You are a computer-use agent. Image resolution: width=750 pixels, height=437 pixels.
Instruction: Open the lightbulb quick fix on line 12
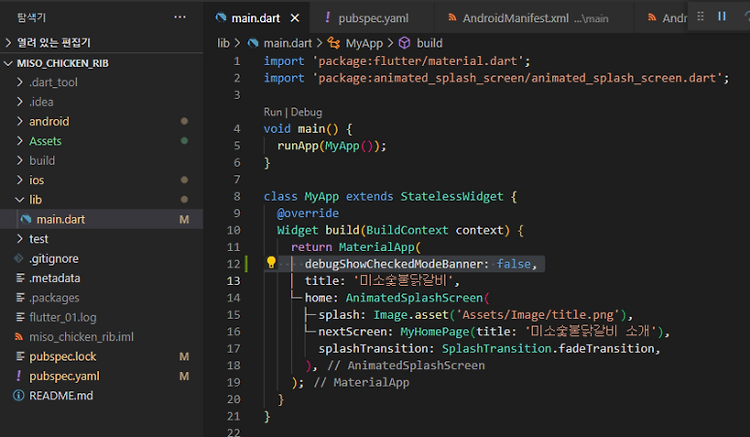[x=271, y=262]
